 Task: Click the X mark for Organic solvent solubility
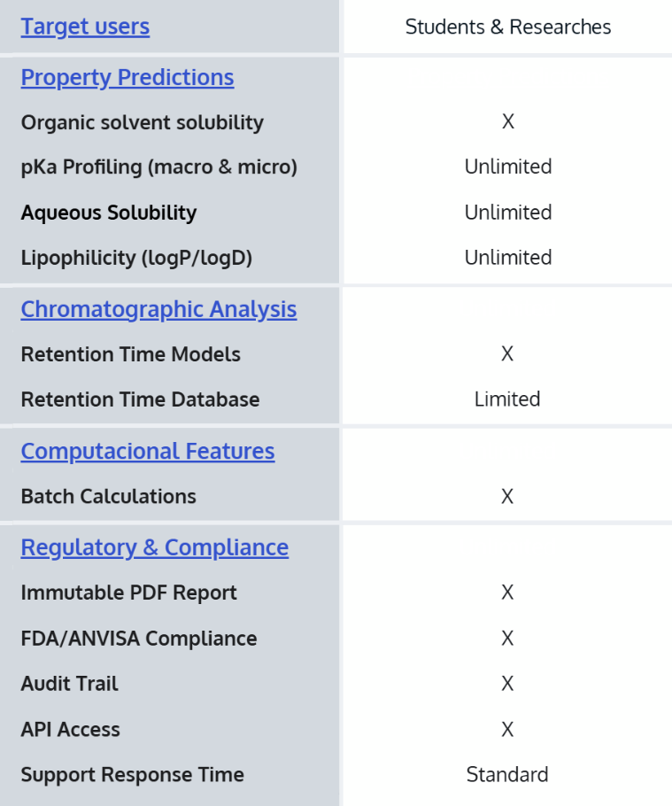[x=508, y=121]
